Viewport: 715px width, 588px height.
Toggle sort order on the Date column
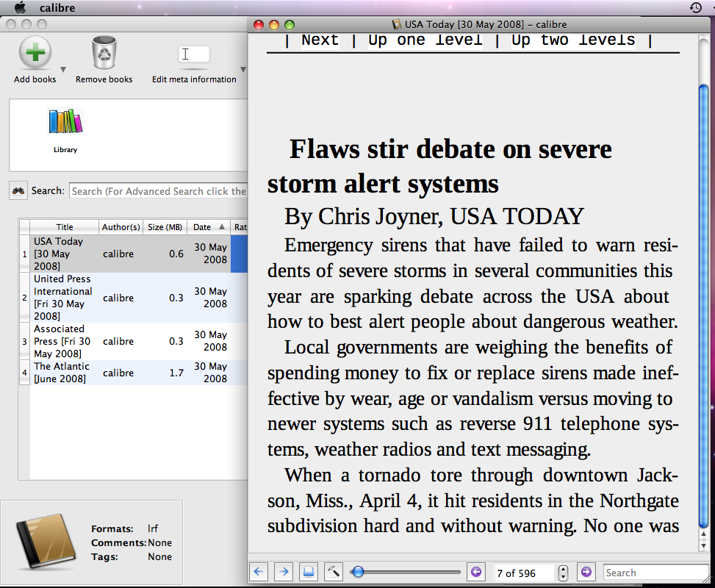[209, 226]
